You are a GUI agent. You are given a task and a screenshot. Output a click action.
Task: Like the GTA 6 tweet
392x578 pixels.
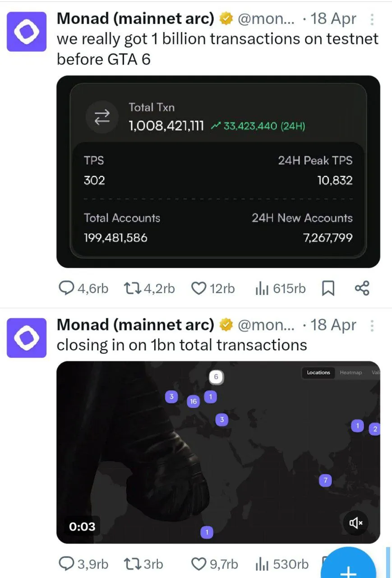tap(199, 288)
